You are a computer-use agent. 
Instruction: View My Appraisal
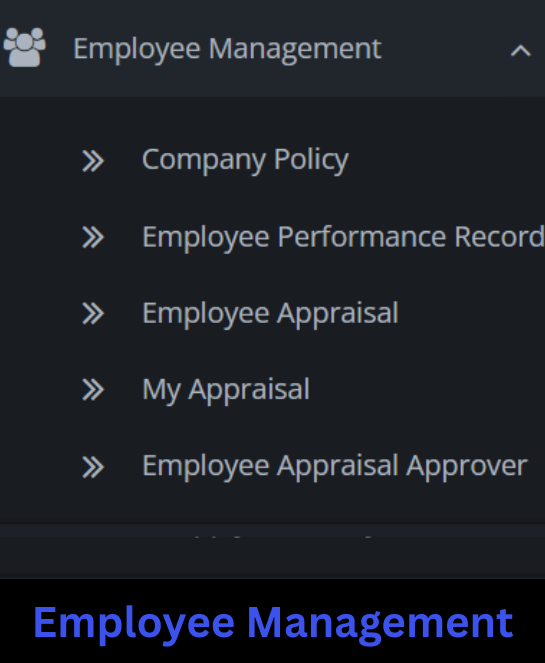point(226,390)
